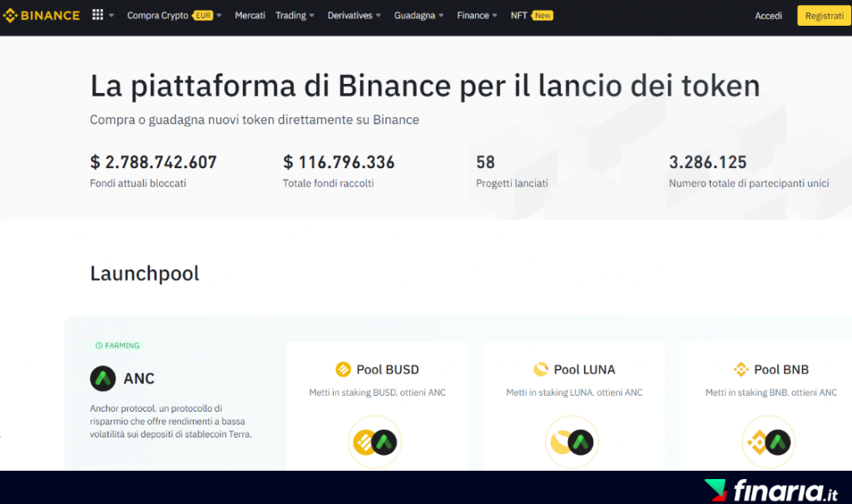
Task: Click the LUNA-ANC pair icon
Action: point(572,442)
